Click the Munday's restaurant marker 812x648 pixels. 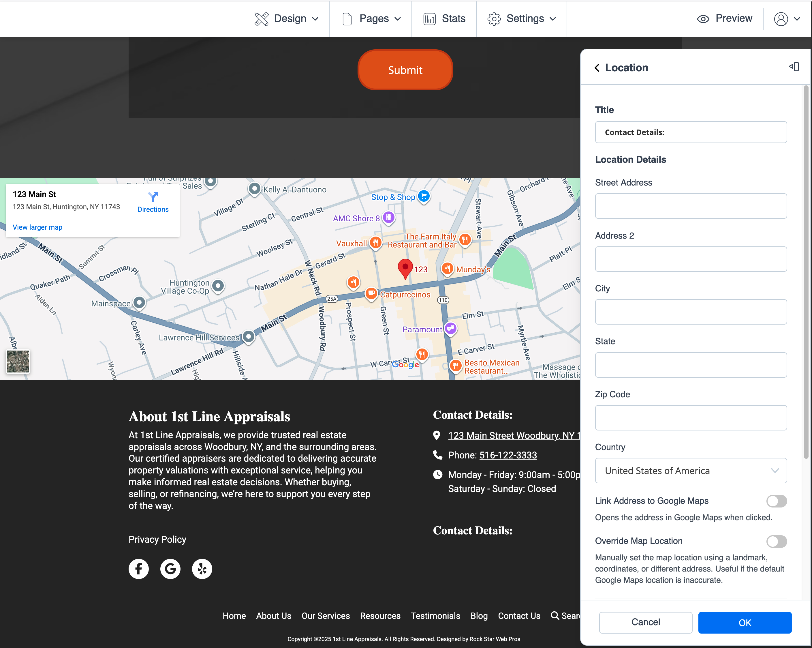click(x=447, y=269)
